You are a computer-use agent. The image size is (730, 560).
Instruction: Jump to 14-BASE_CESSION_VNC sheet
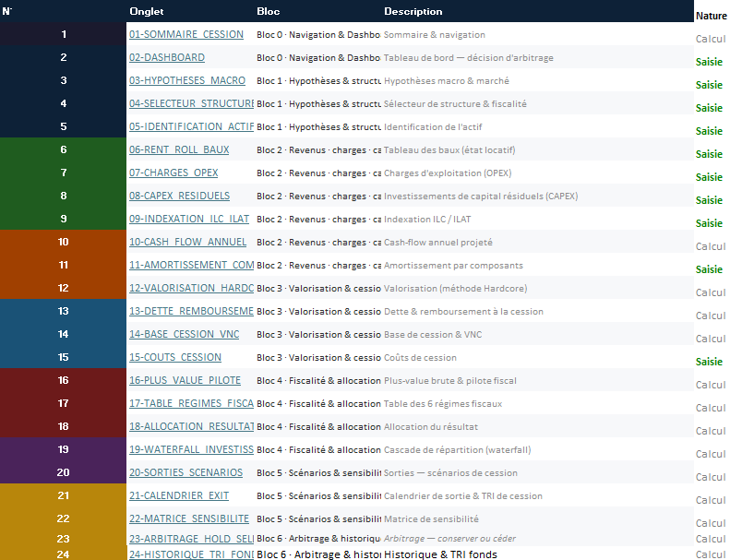tap(184, 334)
